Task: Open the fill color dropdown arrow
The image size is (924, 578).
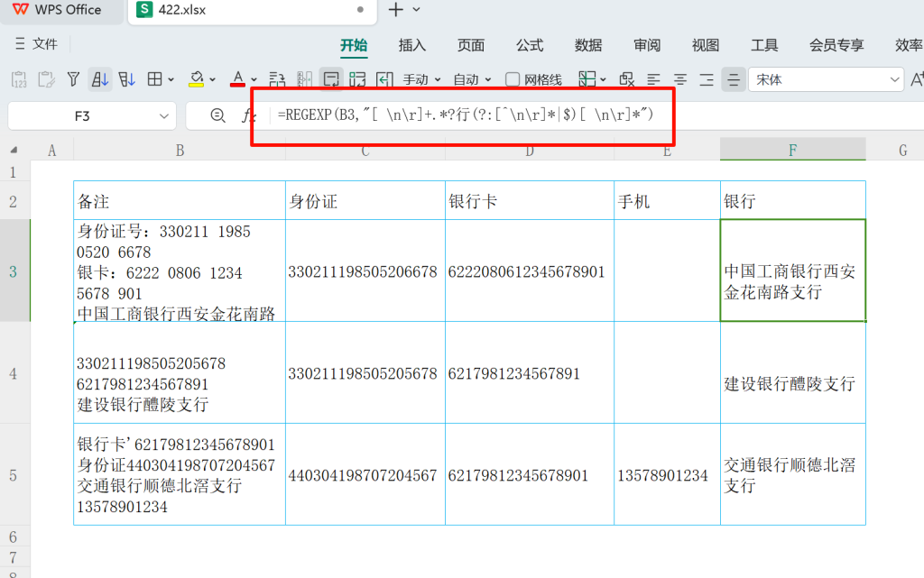Action: click(x=213, y=79)
